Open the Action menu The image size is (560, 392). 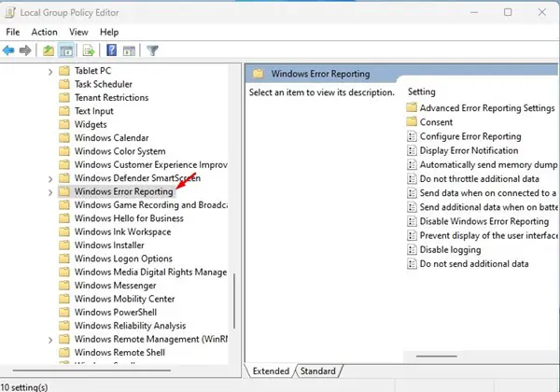pyautogui.click(x=44, y=32)
